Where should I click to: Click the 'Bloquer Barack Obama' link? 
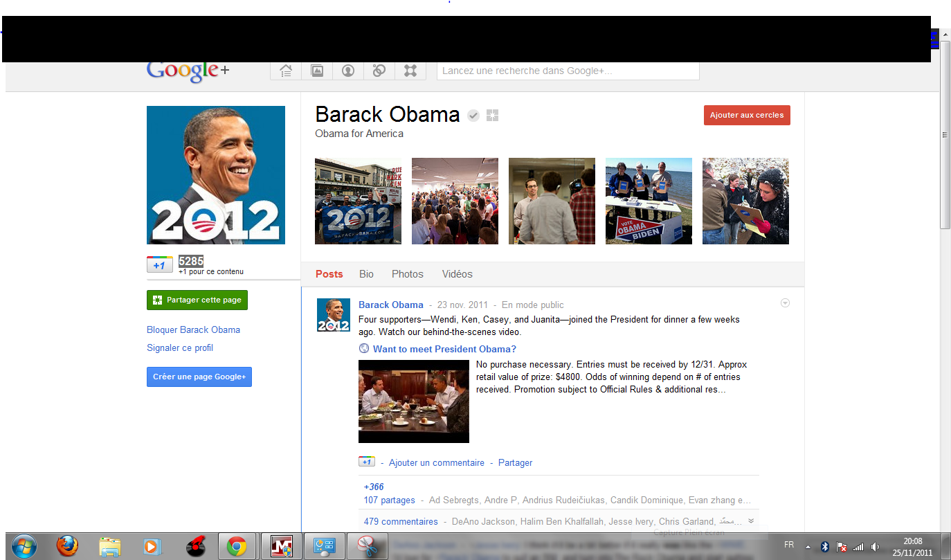(194, 330)
